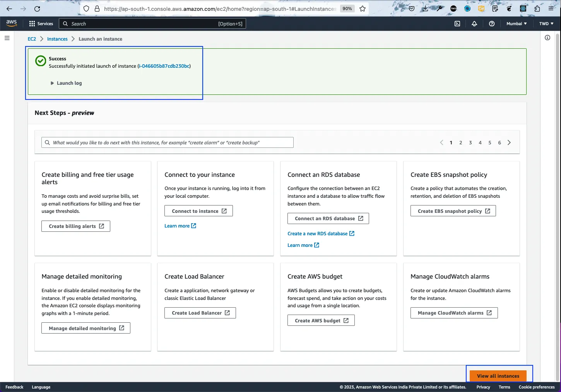
Task: Click the Manage CloudWatch alarms button
Action: point(454,313)
